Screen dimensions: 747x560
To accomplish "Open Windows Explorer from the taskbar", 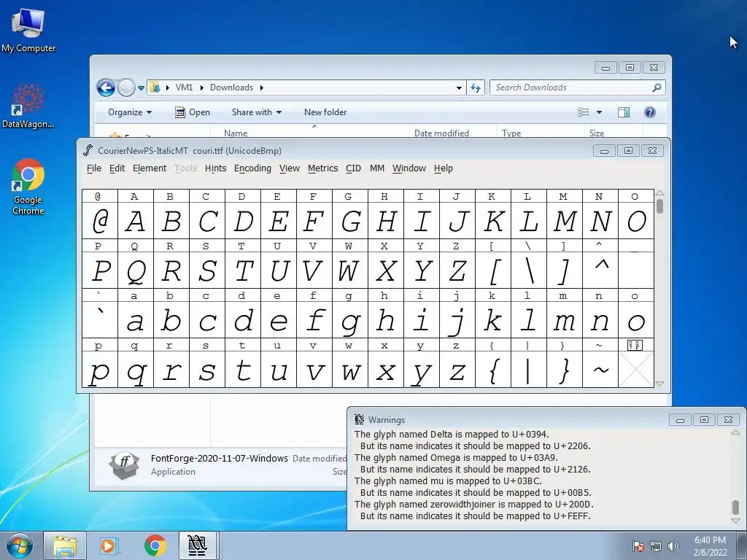I will pyautogui.click(x=65, y=545).
